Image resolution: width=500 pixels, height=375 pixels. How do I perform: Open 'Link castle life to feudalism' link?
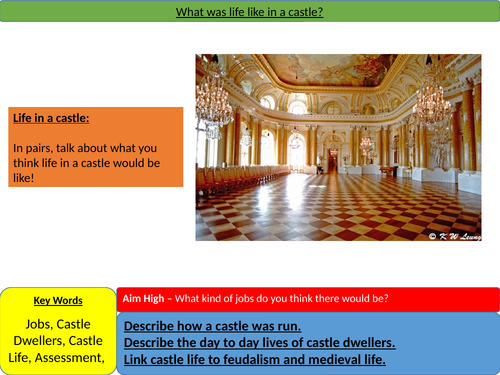tap(255, 360)
